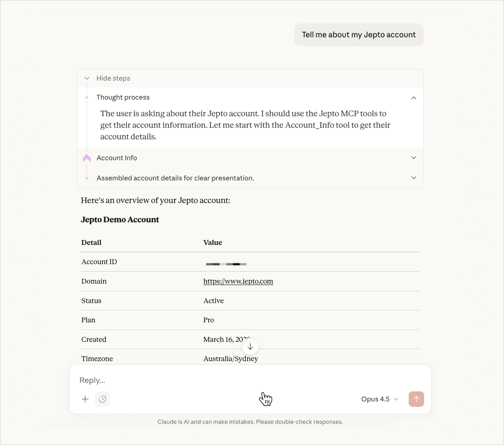Open the https://www.jepto.com link
The height and width of the screenshot is (445, 504).
click(x=238, y=281)
